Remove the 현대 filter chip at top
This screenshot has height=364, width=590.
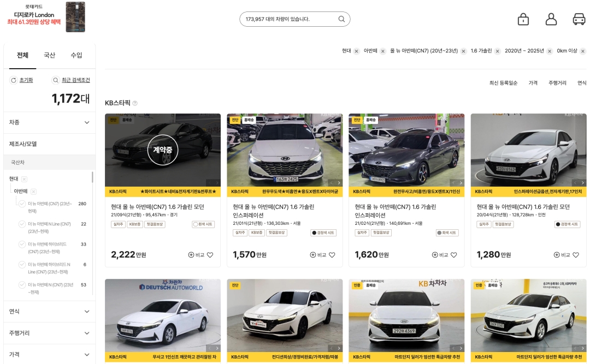356,51
